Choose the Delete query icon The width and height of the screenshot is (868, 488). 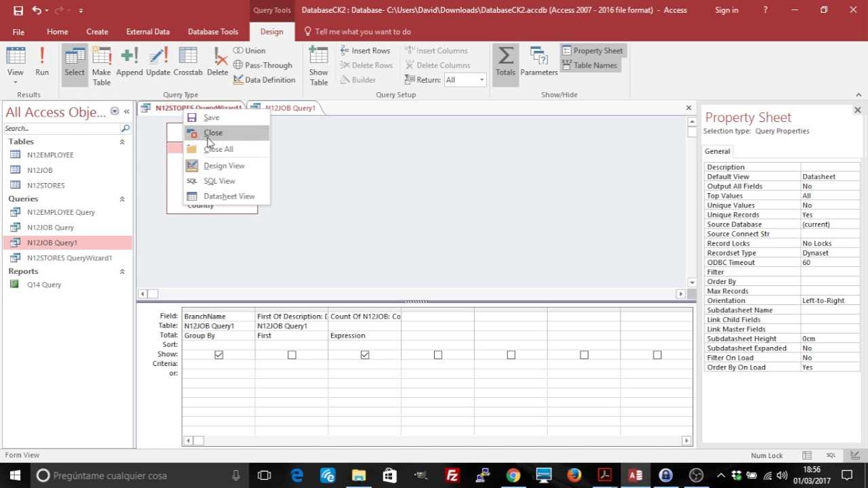pos(218,62)
